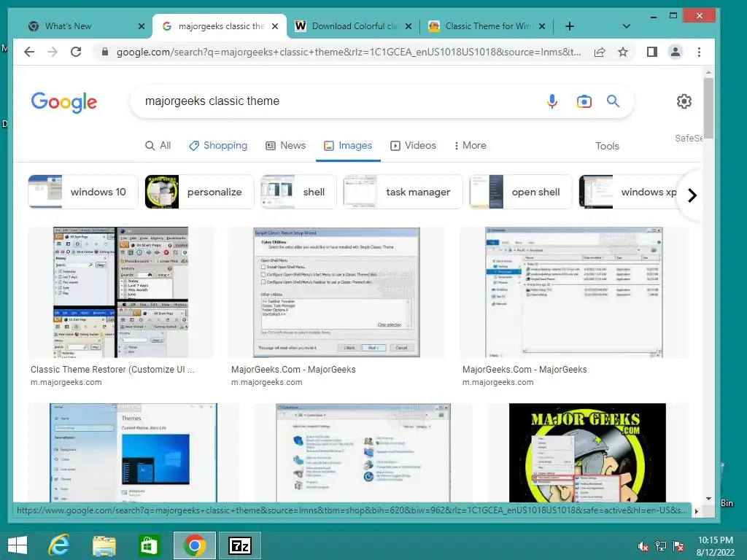Filter images by windows xp chip
Viewport: 747px width, 560px height.
[x=629, y=192]
